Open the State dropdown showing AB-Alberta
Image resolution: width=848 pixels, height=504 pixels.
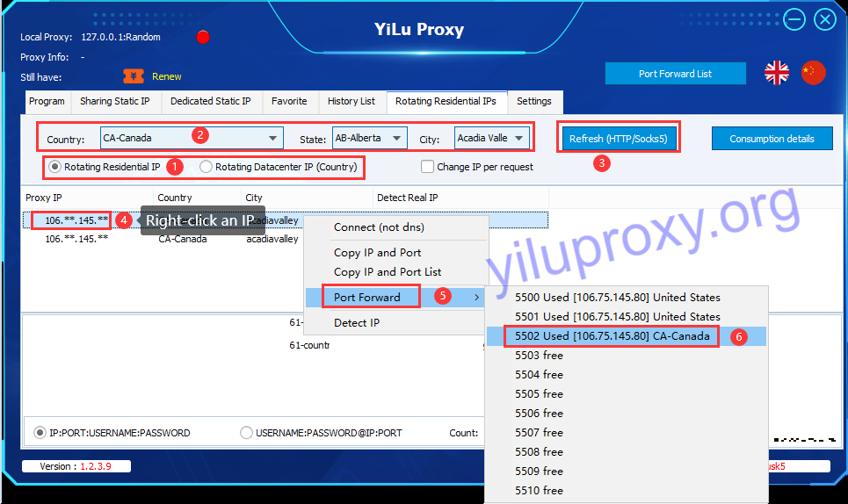(x=370, y=138)
